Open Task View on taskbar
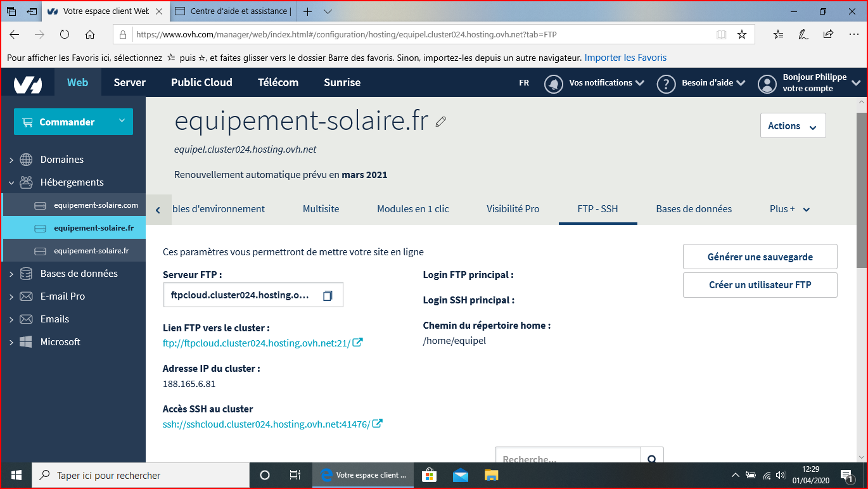Screen dimensions: 868x489 click(x=295, y=475)
